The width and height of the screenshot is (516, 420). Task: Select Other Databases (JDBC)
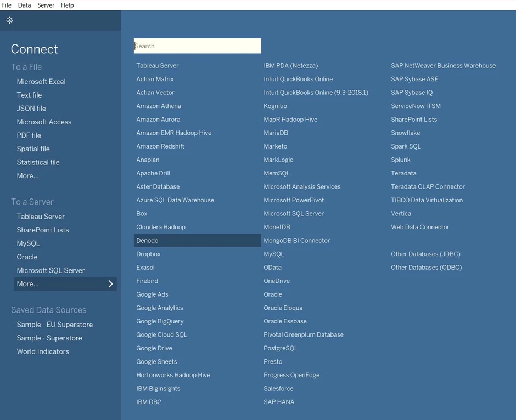coord(425,254)
